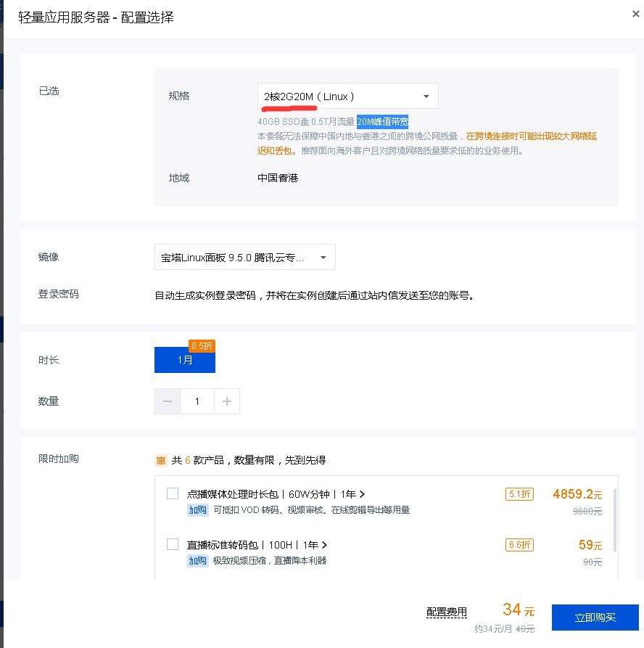Click the 34 元 total price
Screen dimensions: 644x648
tap(519, 610)
